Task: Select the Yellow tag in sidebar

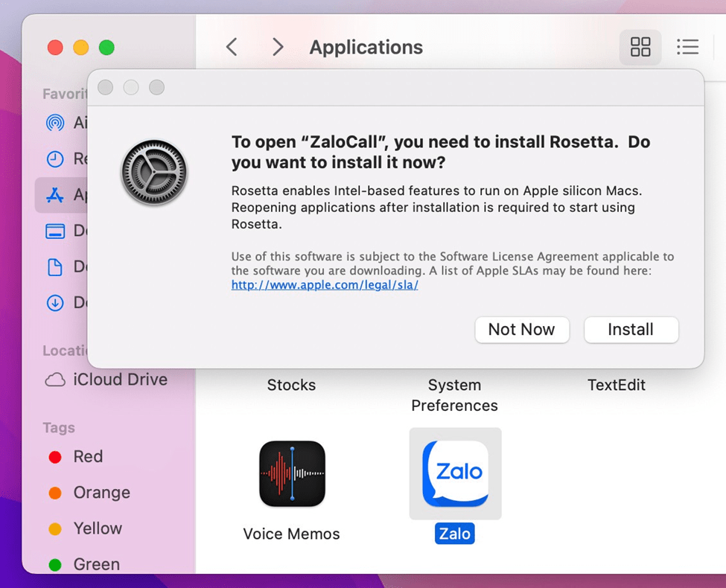Action: coord(97,528)
